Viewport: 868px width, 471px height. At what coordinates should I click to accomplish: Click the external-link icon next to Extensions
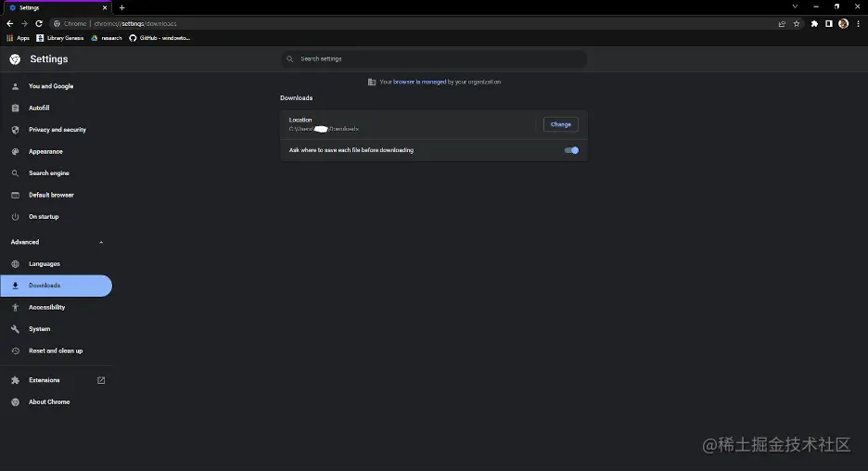(101, 380)
